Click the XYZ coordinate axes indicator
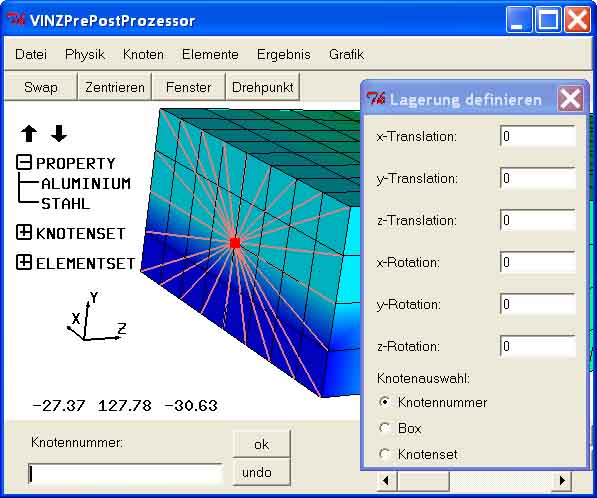 (96, 316)
